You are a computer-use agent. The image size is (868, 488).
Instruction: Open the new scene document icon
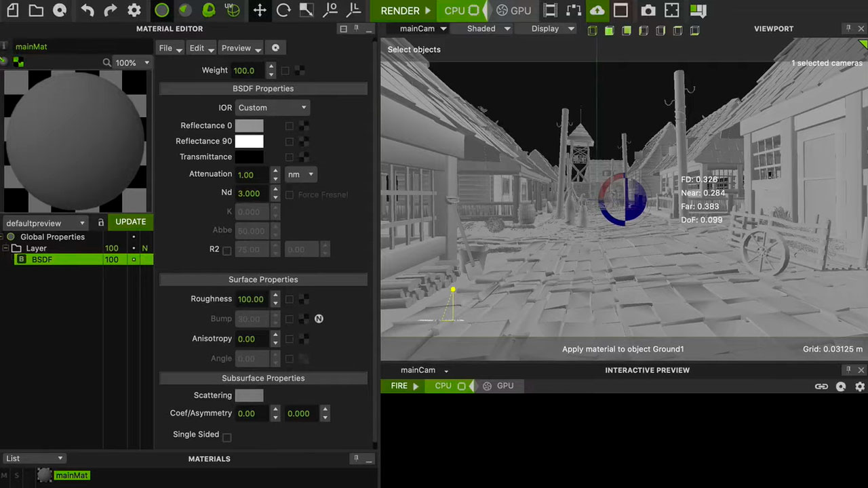pyautogui.click(x=12, y=10)
